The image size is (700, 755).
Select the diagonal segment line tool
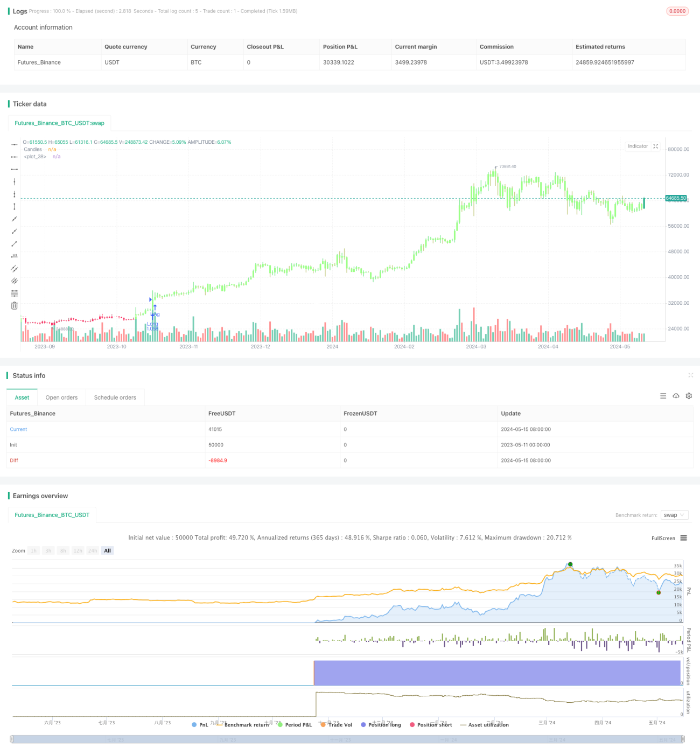point(15,244)
